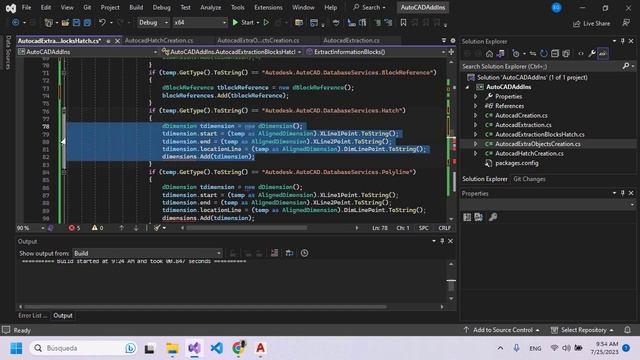Screen dimensions: 640x360
Task: Click the Live Share button
Action: [591, 23]
